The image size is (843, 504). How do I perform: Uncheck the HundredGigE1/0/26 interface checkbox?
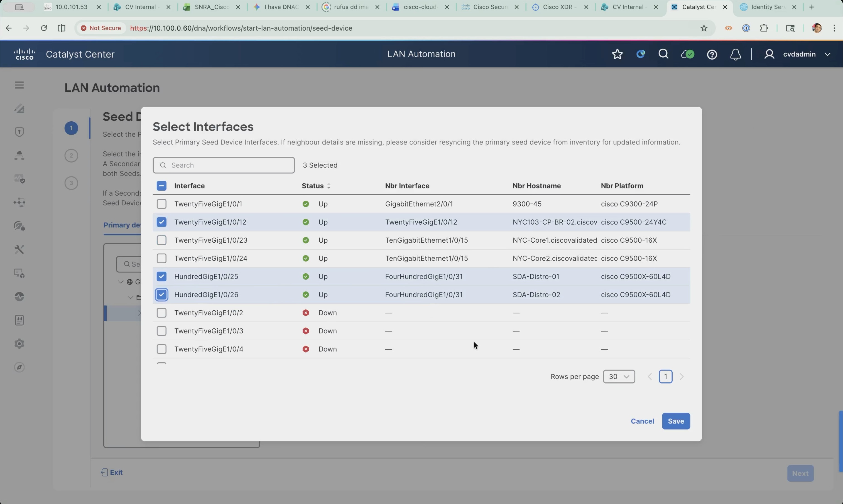(161, 294)
